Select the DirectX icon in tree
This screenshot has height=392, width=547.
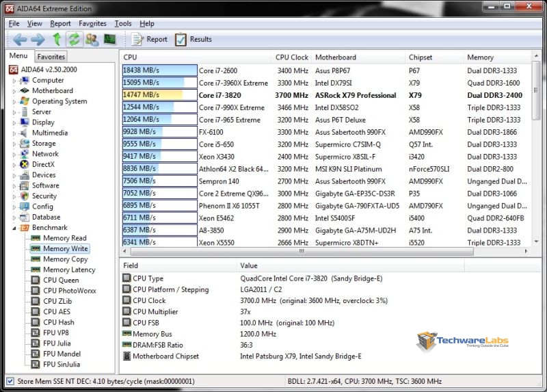[25, 164]
